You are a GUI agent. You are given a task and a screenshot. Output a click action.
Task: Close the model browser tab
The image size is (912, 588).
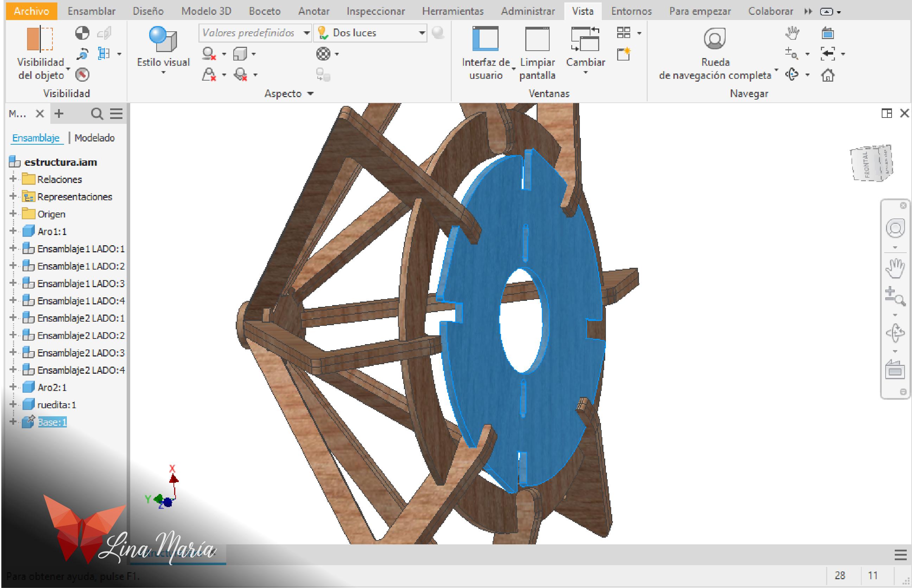(x=40, y=113)
